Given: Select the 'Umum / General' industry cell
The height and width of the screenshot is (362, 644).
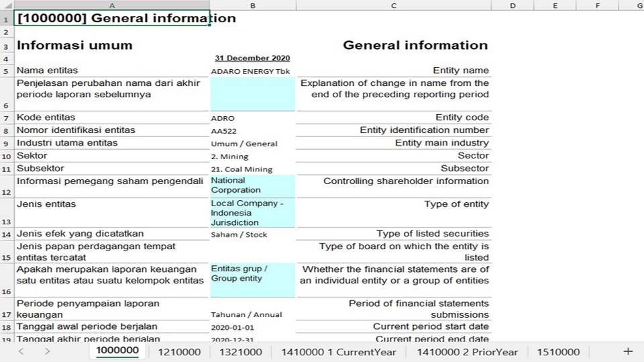Looking at the screenshot, I should [x=253, y=144].
